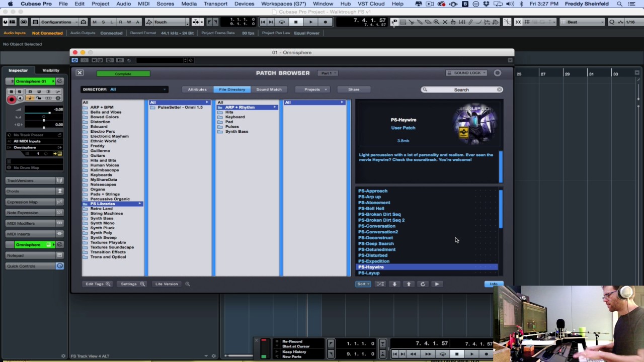Open the Part 1 selector dropdown
The height and width of the screenshot is (362, 644).
tap(328, 73)
